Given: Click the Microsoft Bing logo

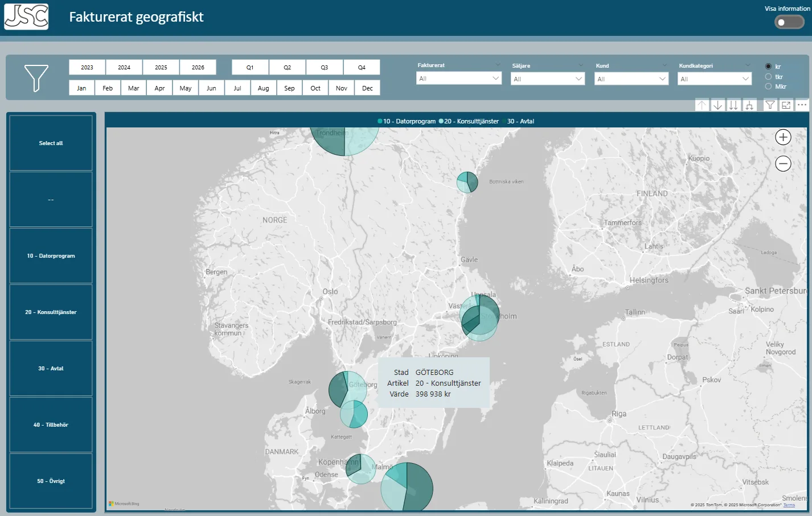Looking at the screenshot, I should (x=124, y=503).
